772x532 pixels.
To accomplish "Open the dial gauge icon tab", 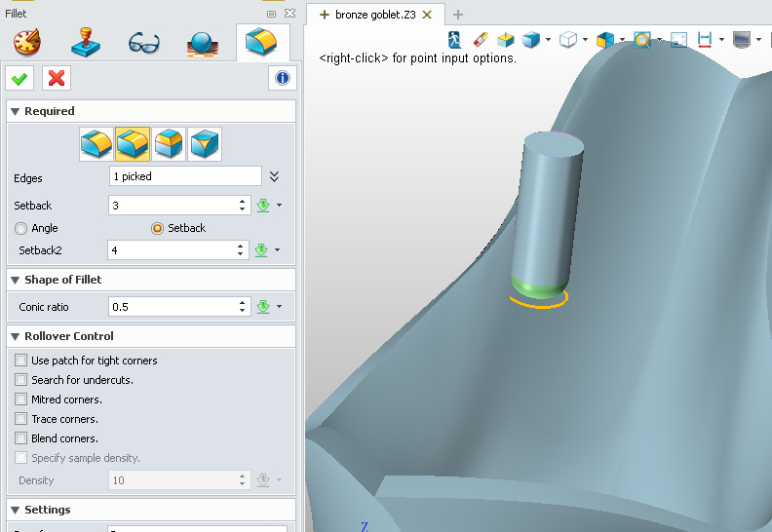I will pos(27,42).
